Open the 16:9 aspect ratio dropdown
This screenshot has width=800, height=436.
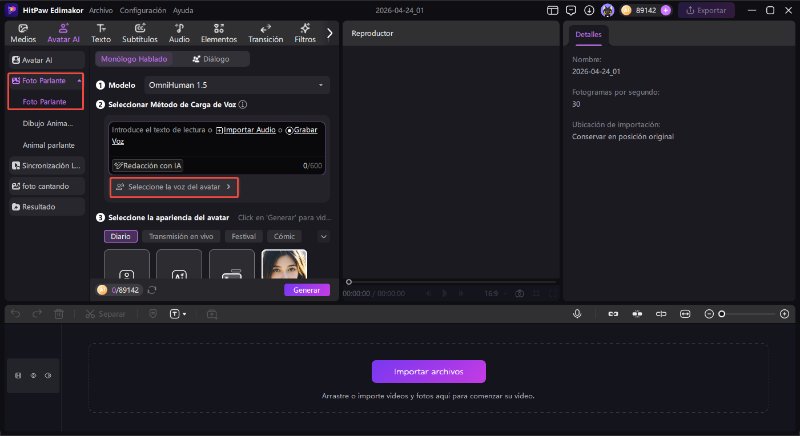point(495,293)
